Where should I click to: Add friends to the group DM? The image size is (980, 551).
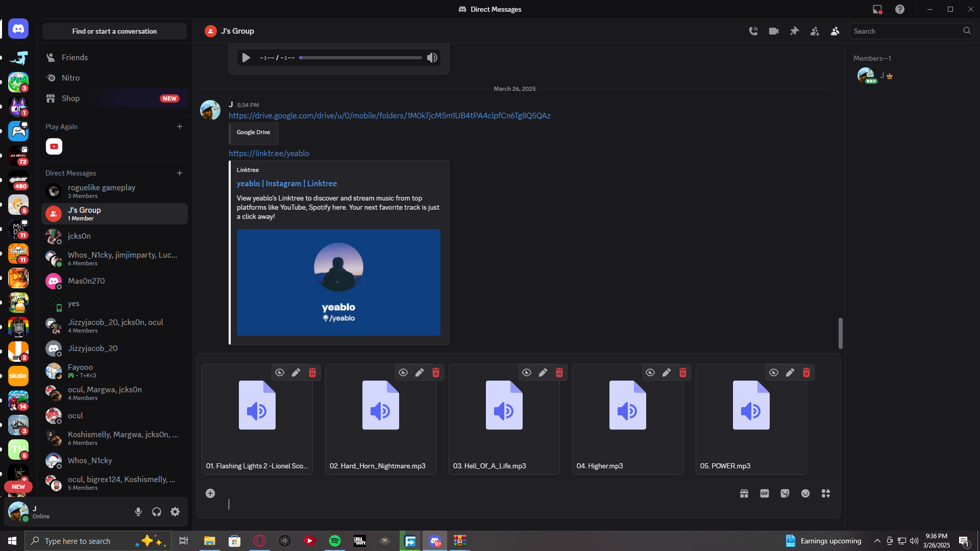tap(815, 31)
